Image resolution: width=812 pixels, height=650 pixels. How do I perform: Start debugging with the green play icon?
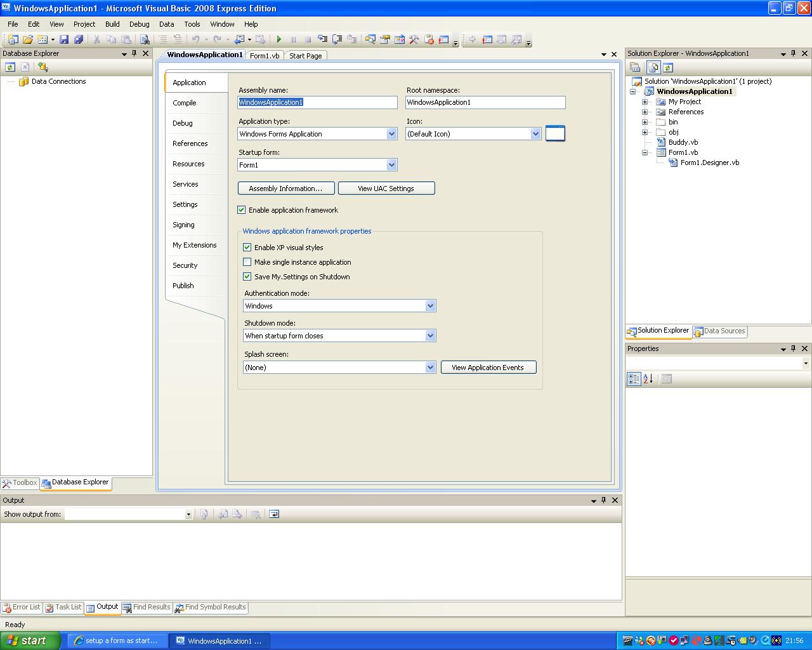279,39
